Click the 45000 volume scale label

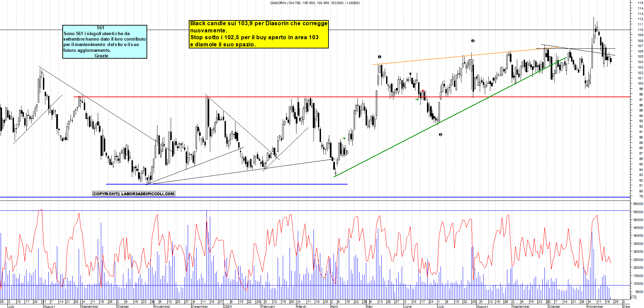click(638, 228)
